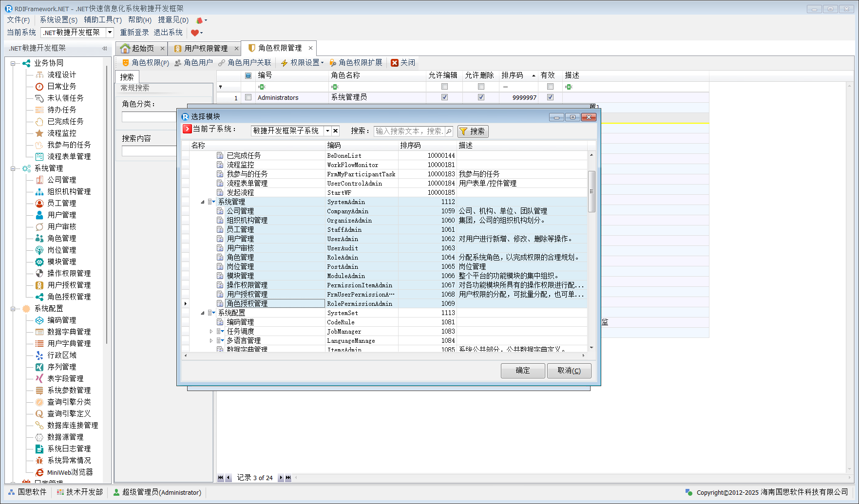The width and height of the screenshot is (859, 504).
Task: Click the red 关闭 toolbar icon
Action: [x=395, y=63]
